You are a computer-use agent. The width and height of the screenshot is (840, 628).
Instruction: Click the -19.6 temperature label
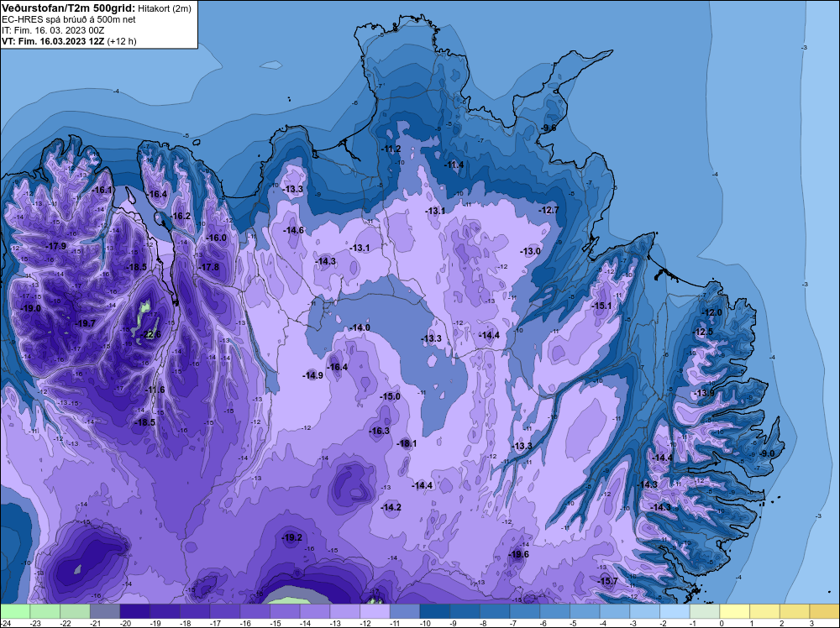[518, 554]
